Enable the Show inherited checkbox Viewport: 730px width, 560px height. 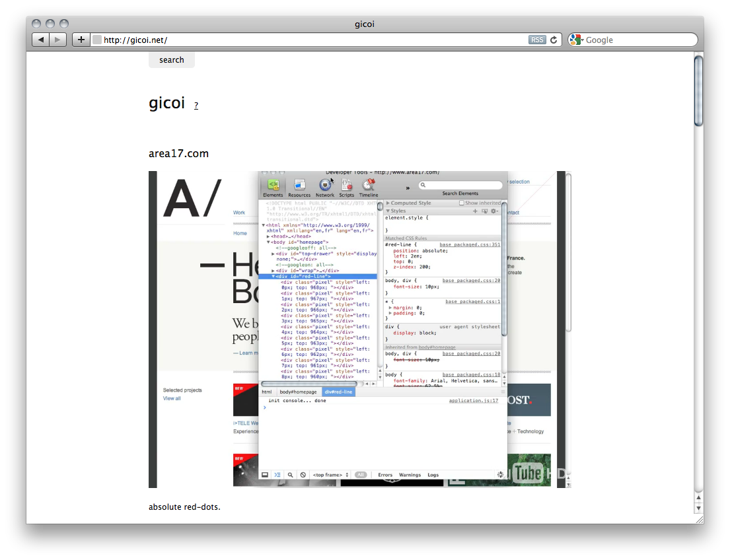click(x=462, y=203)
